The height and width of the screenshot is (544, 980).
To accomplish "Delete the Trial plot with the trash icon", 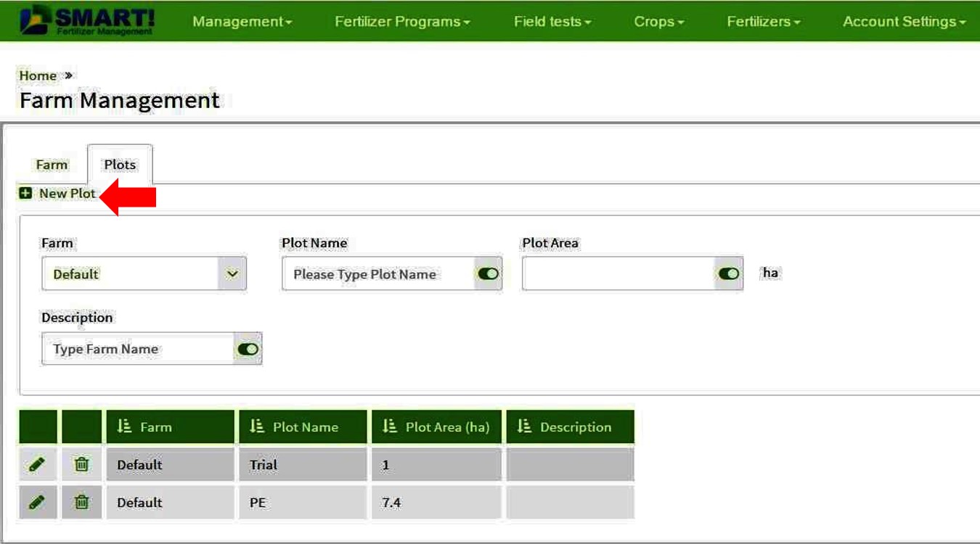I will [81, 464].
